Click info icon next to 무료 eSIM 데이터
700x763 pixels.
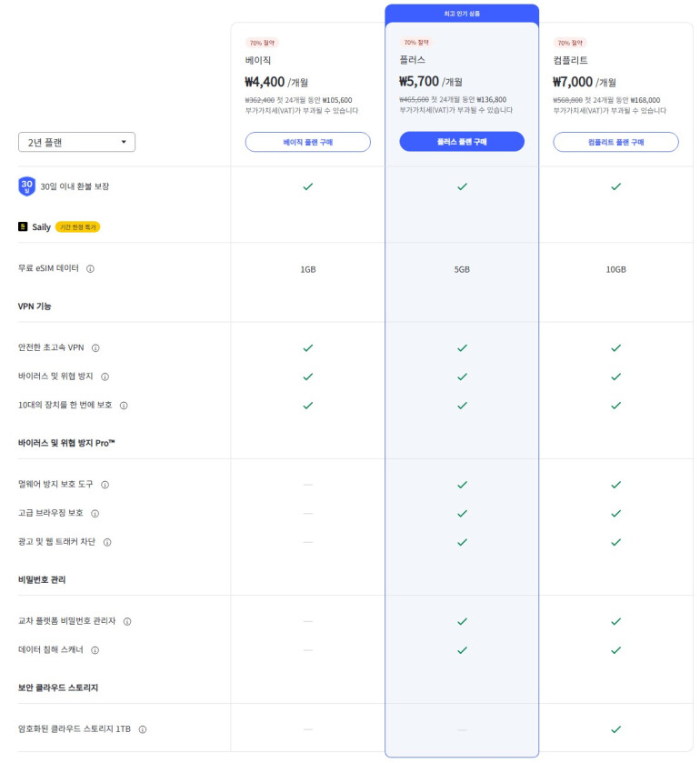coord(90,269)
